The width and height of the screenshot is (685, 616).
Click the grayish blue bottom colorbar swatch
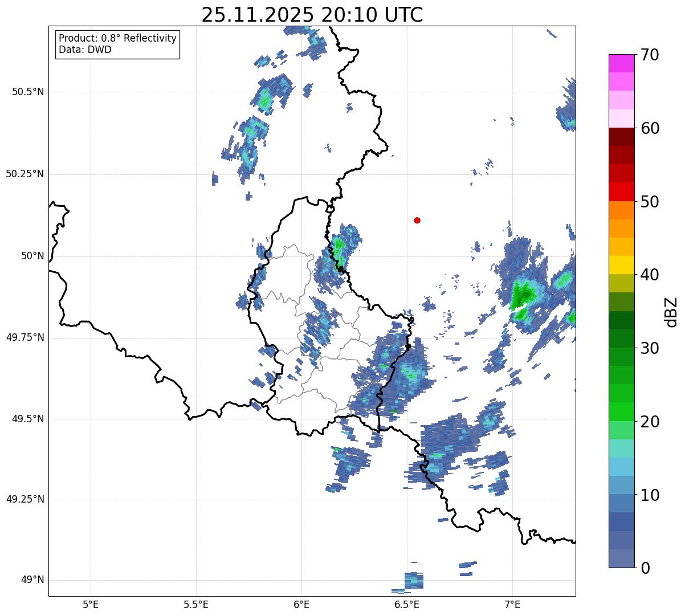[622, 558]
